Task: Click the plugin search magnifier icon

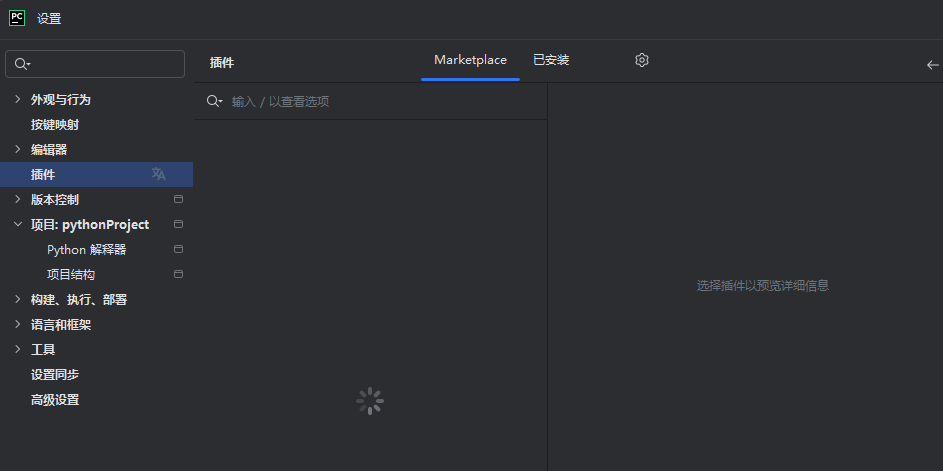Action: (x=214, y=101)
